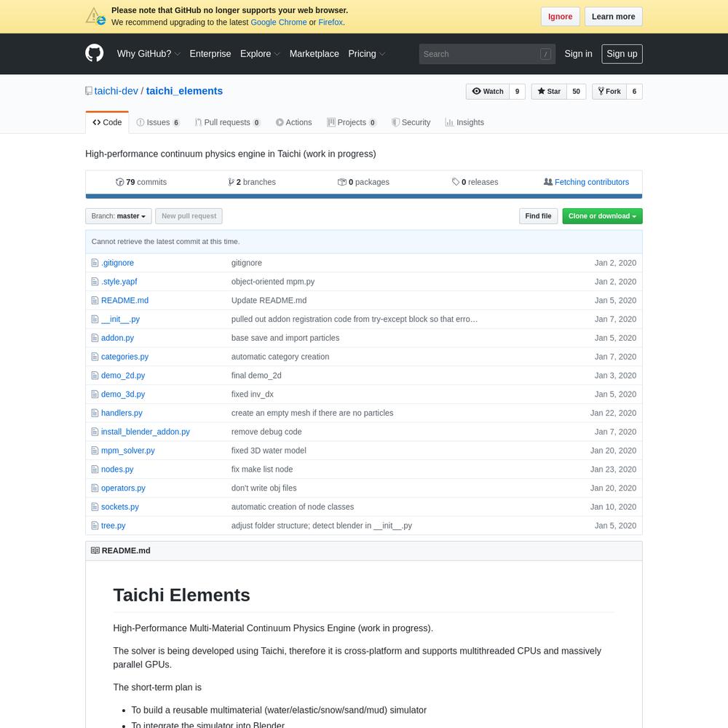This screenshot has height=728, width=728.
Task: Switch to the Actions tab
Action: point(294,122)
